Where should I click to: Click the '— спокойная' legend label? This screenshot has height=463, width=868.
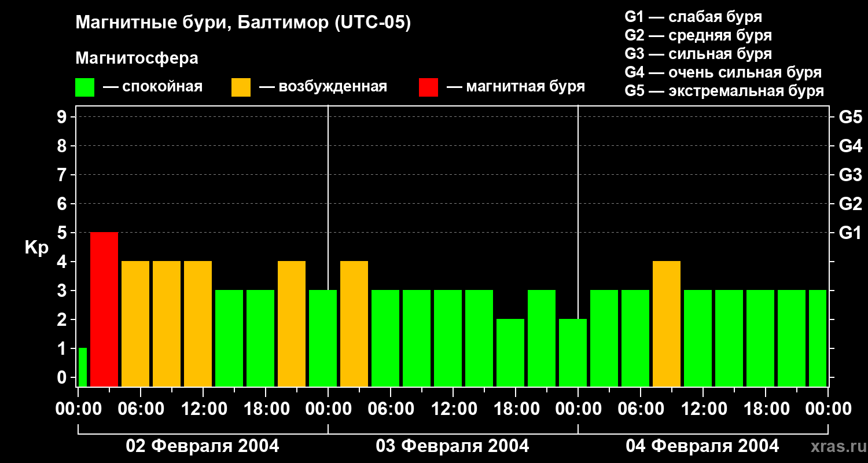[x=153, y=87]
